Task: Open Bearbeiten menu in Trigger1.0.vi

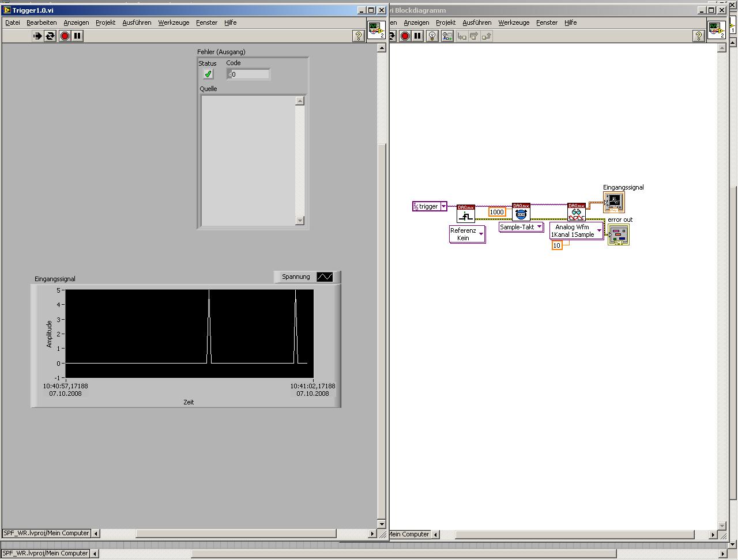Action: [x=42, y=22]
